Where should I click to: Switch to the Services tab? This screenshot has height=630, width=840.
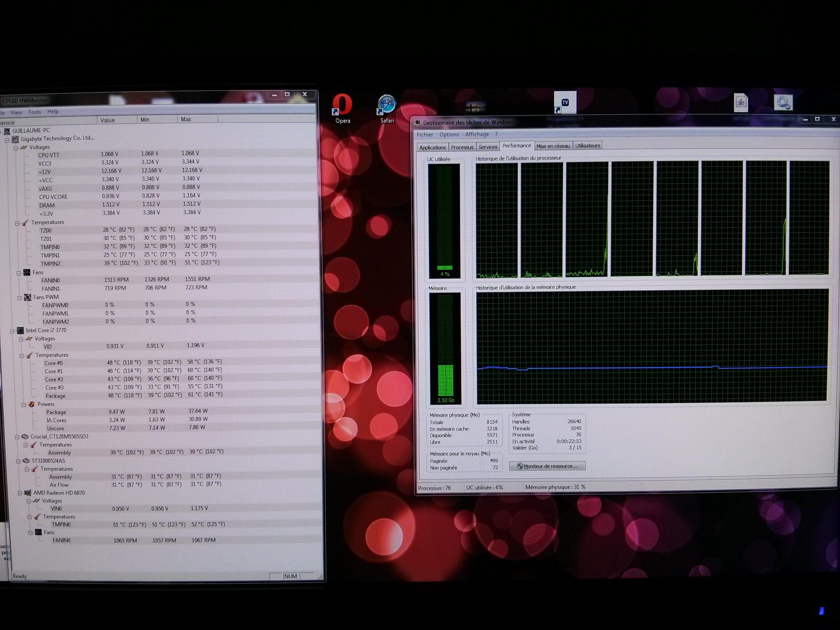click(x=488, y=147)
